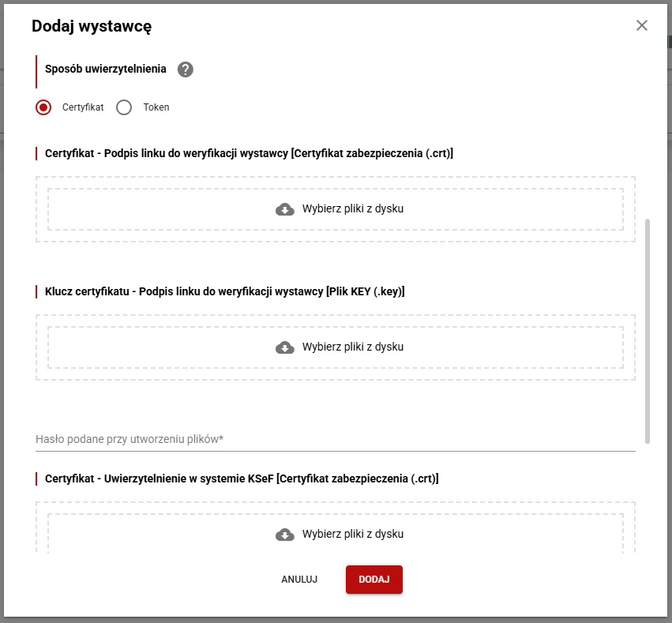Click cloud upload icon for KSeF authentication certificate
Image resolution: width=672 pixels, height=623 pixels.
[x=285, y=535]
